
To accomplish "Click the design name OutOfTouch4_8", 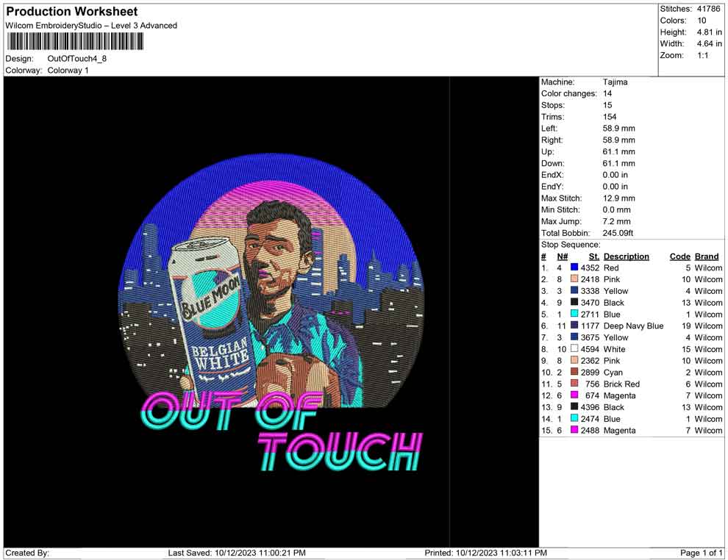I will (77, 59).
